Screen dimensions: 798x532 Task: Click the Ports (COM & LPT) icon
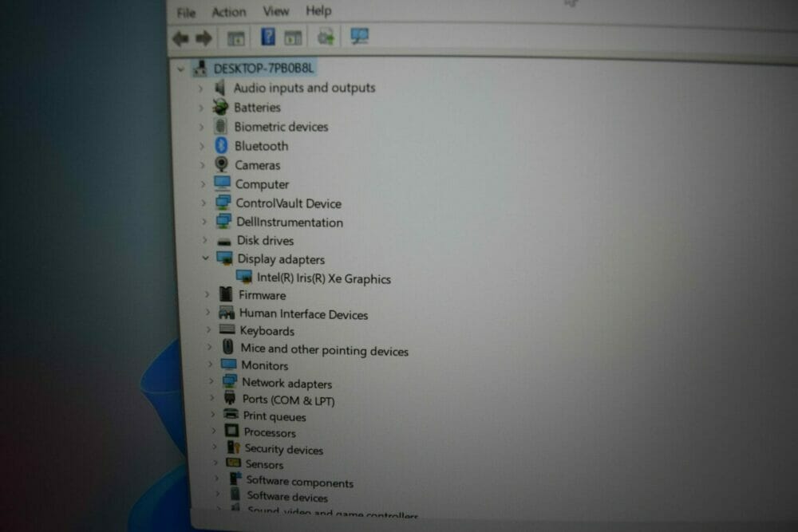tap(230, 398)
